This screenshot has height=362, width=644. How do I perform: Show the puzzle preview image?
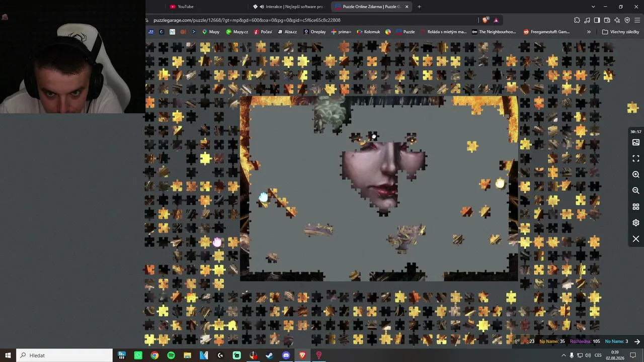point(636,142)
